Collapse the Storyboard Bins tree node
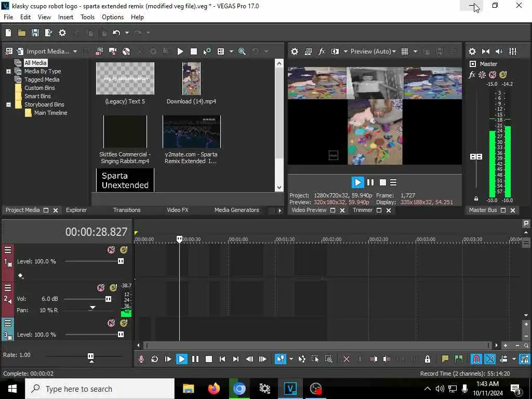The image size is (532, 399). coord(8,104)
